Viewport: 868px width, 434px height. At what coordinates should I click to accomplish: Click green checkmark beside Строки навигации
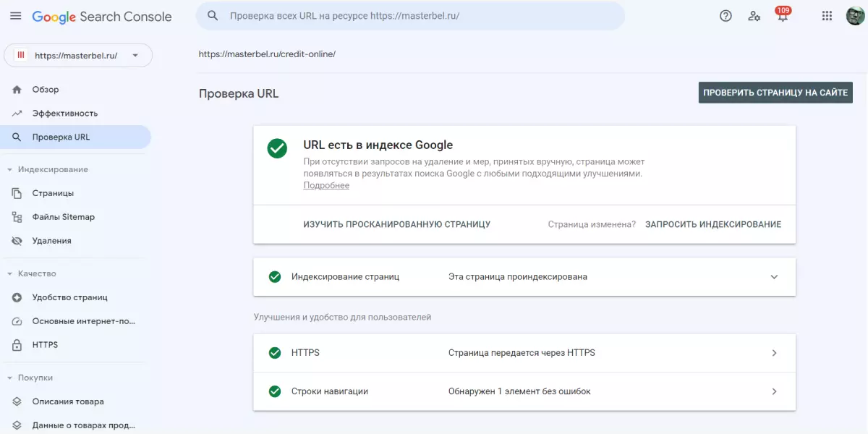coord(275,391)
